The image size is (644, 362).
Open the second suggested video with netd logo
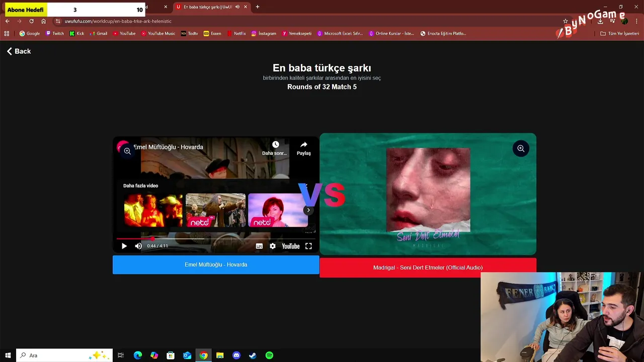click(215, 210)
